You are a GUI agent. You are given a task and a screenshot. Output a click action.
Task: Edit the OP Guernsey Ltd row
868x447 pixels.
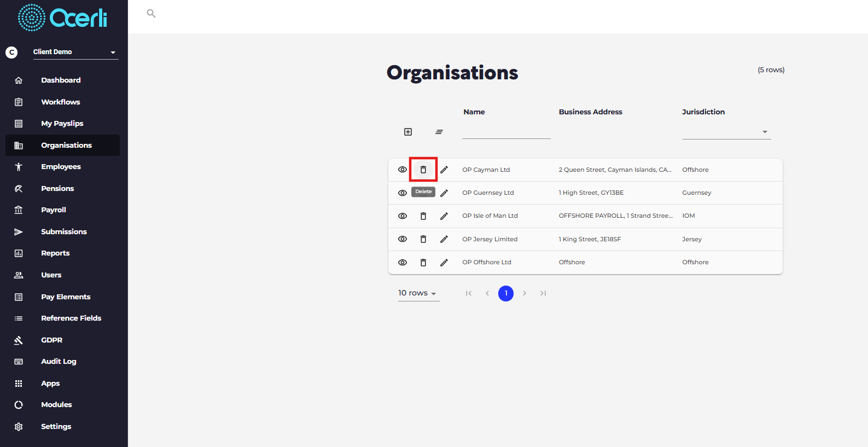click(444, 193)
